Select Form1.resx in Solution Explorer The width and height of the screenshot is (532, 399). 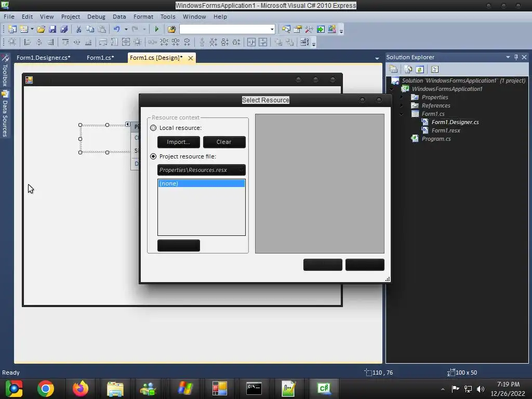[x=445, y=130]
